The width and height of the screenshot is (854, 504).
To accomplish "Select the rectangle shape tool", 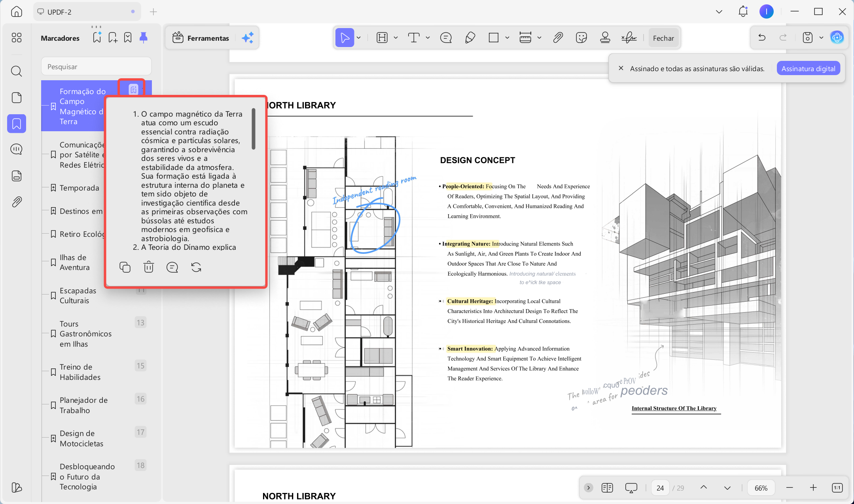I will (494, 38).
